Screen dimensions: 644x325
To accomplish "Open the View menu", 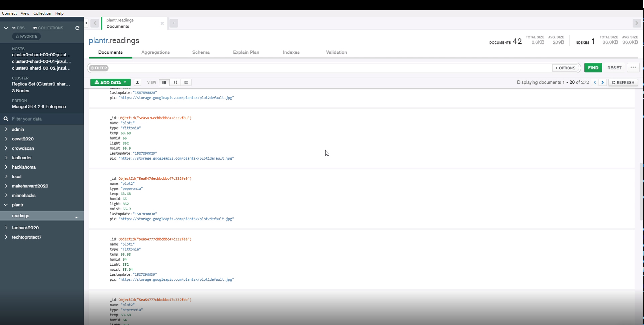I will pyautogui.click(x=25, y=13).
